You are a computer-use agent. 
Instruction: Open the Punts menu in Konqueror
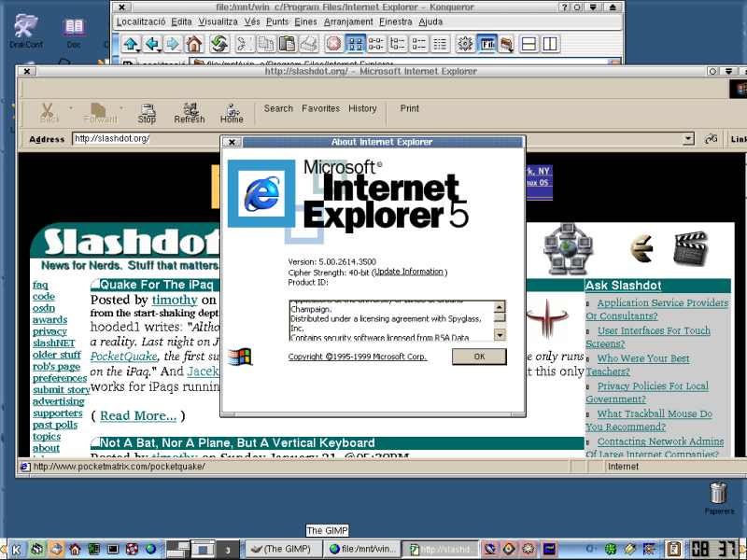(277, 21)
